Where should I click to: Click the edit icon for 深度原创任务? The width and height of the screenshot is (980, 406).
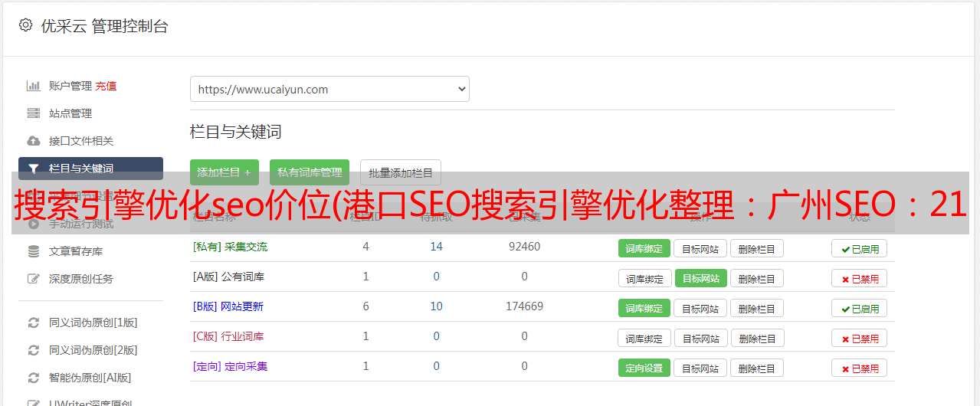[33, 279]
